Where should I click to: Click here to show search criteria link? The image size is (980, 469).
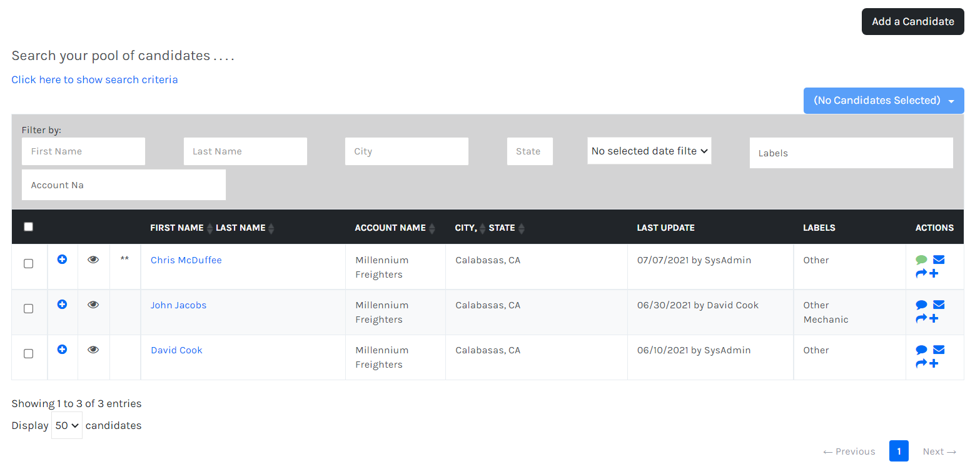tap(94, 79)
